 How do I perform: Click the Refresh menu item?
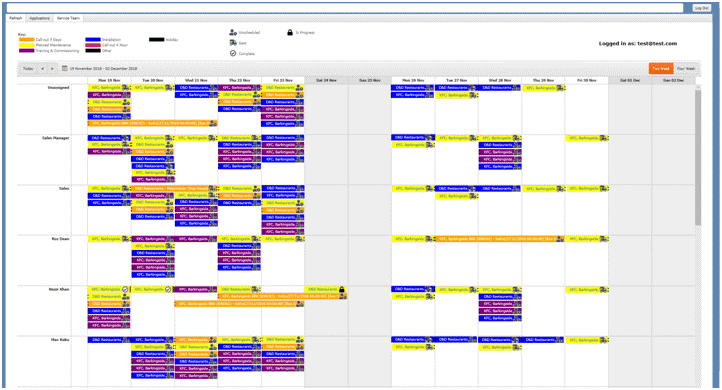point(16,18)
